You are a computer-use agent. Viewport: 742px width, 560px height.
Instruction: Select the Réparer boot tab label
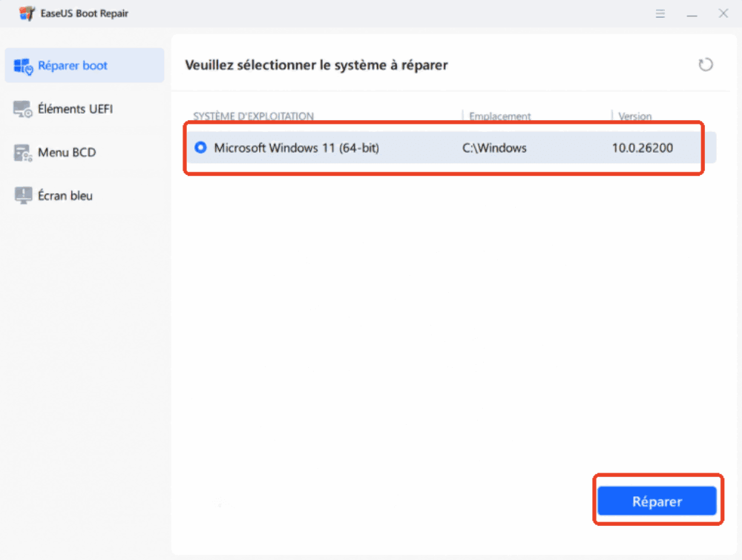(x=73, y=65)
